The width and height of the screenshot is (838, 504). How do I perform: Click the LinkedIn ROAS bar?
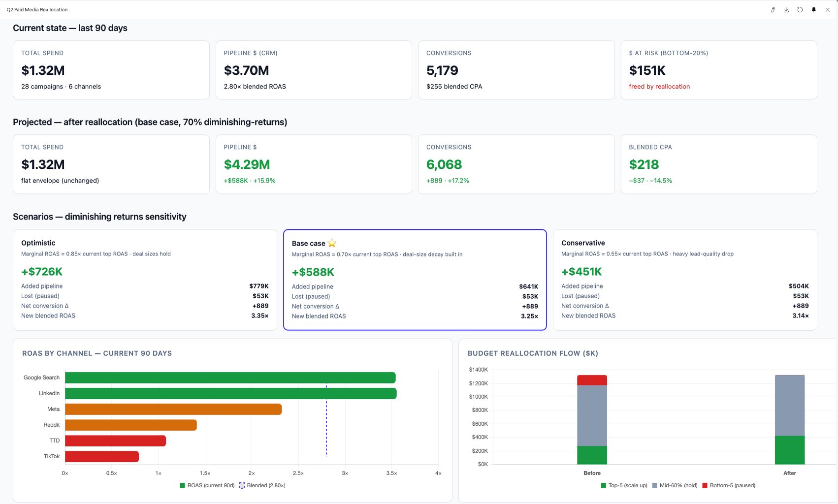point(231,393)
